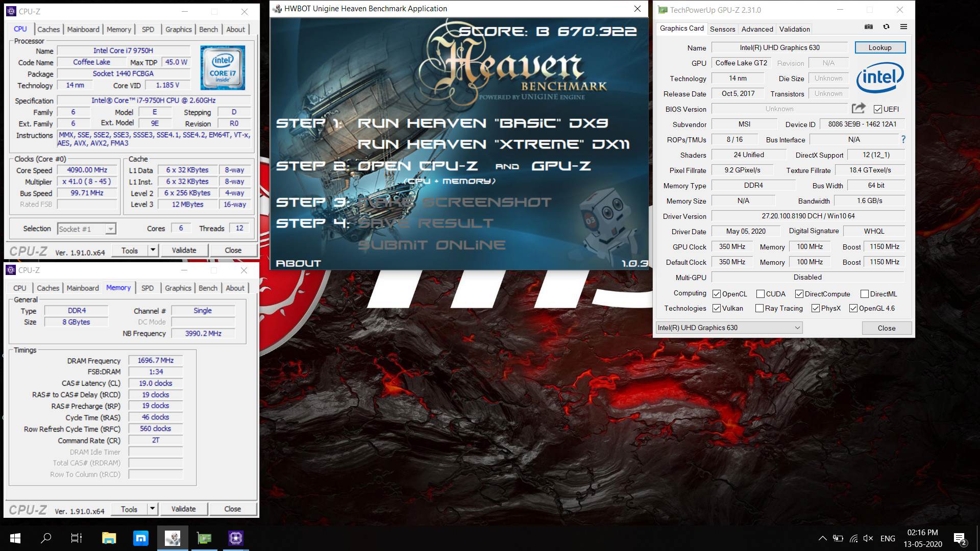Click RUN HEAVEN "XTREME" DX11
Screen dimensions: 980x551
click(494, 144)
